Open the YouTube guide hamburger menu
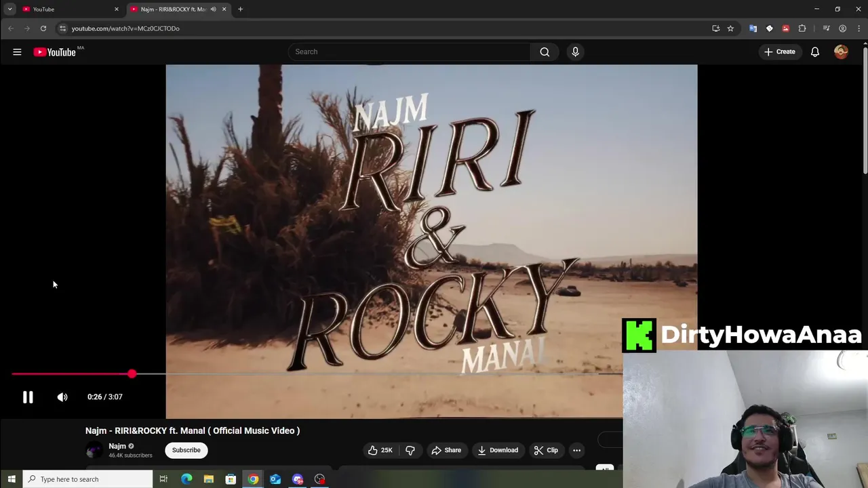This screenshot has width=868, height=488. pyautogui.click(x=17, y=52)
